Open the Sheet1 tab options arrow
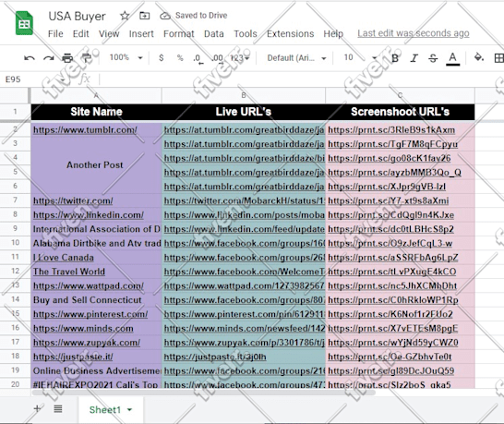Screen dimensions: 504x424 click(130, 410)
